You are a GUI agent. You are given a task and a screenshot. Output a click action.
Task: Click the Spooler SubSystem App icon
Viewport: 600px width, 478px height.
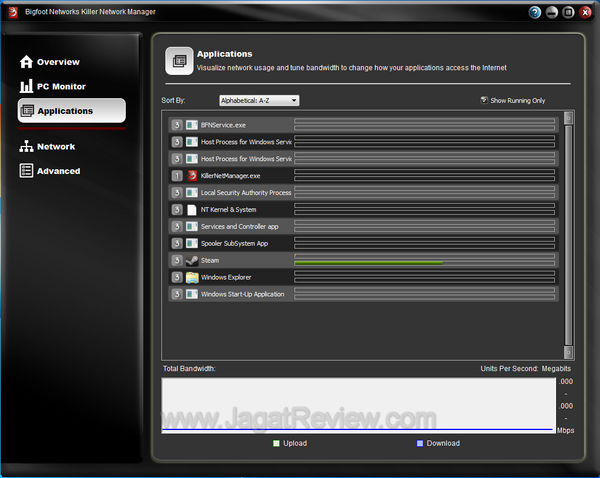coord(192,243)
